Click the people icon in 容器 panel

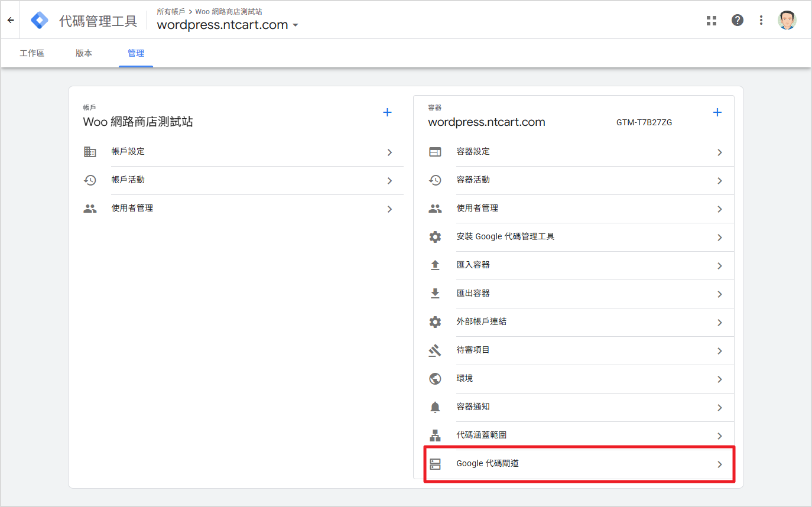click(x=435, y=209)
